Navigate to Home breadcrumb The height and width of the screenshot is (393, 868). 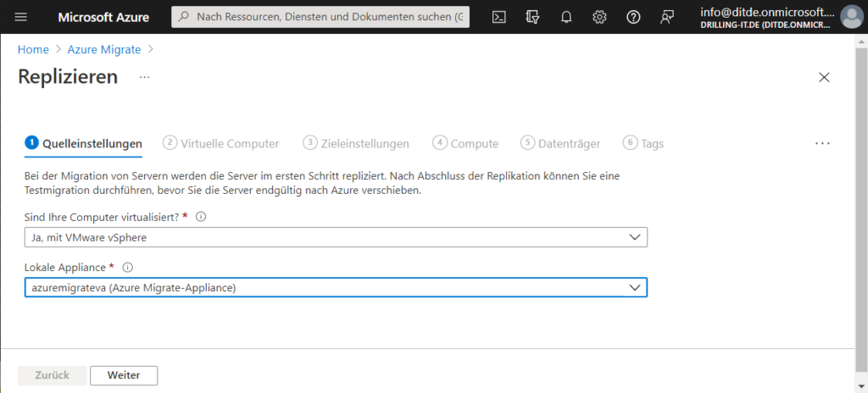click(33, 49)
